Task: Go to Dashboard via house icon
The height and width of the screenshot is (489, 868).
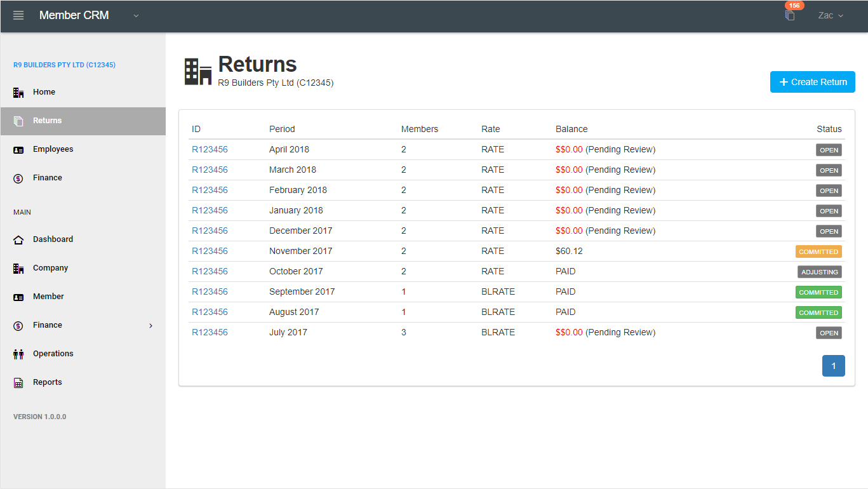Action: click(x=18, y=240)
